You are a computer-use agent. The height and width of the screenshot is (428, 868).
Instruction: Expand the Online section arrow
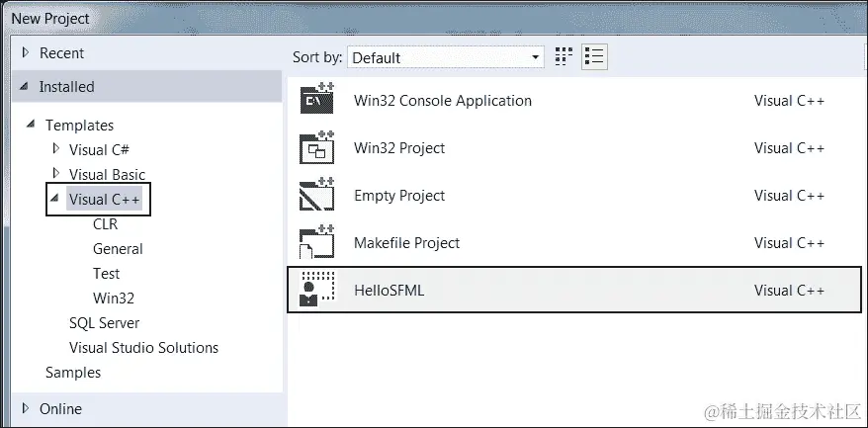pyautogui.click(x=25, y=408)
